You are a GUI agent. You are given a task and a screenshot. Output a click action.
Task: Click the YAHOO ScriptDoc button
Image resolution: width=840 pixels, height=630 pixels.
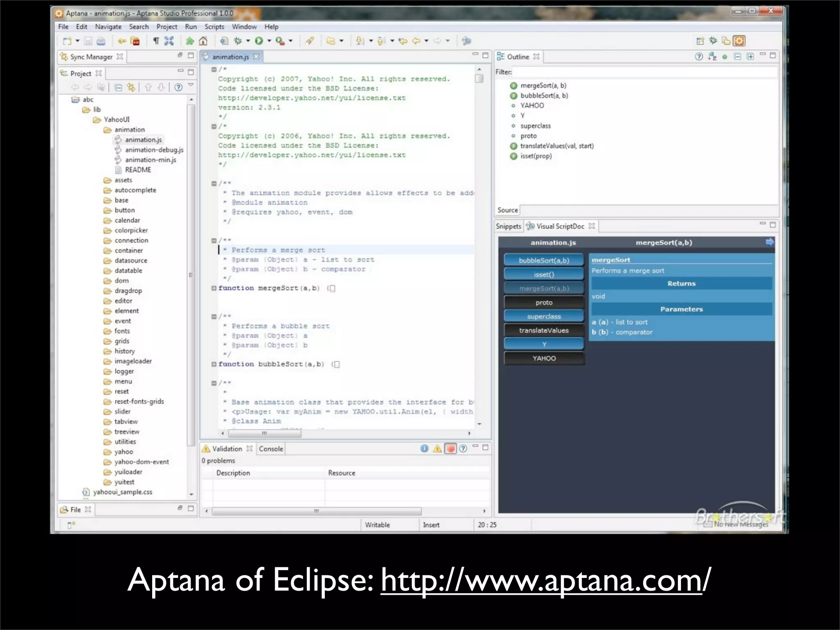tap(544, 358)
